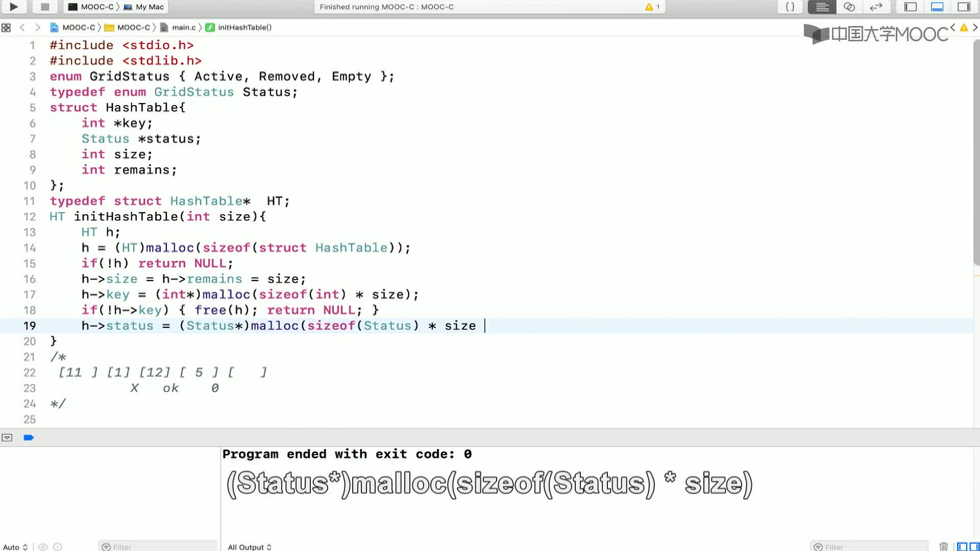The image size is (980, 551).
Task: Open the code snippet library braces button
Action: click(790, 7)
